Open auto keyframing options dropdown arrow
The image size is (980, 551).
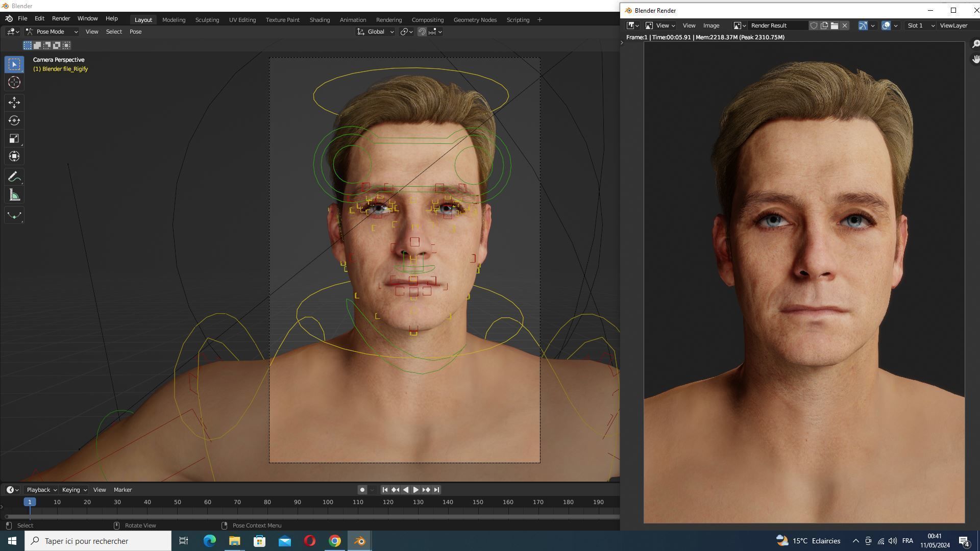click(x=372, y=490)
